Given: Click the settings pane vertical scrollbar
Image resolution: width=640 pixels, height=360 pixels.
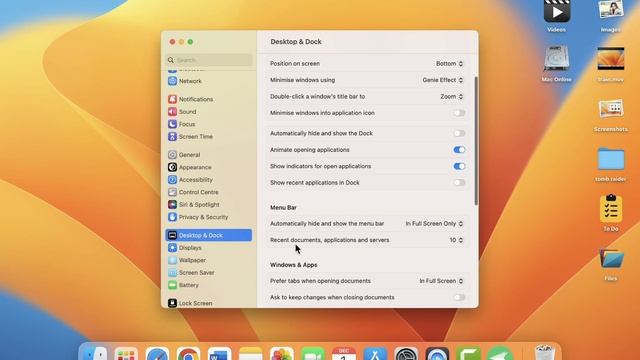Looking at the screenshot, I should click(x=476, y=141).
